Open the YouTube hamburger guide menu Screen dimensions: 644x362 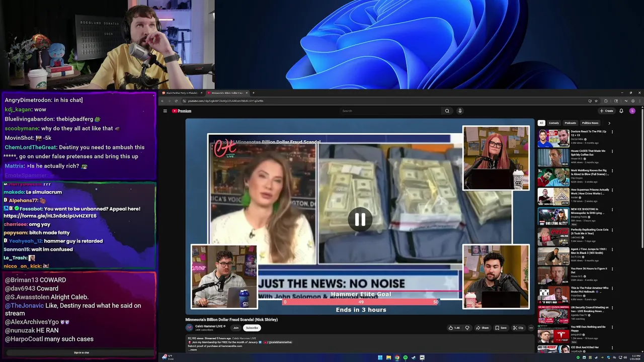(165, 111)
